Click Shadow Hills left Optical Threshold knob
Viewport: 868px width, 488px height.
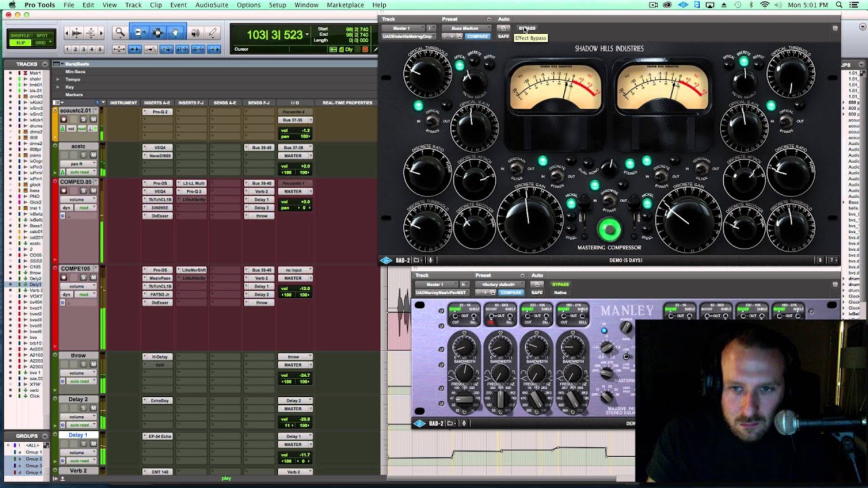point(427,74)
